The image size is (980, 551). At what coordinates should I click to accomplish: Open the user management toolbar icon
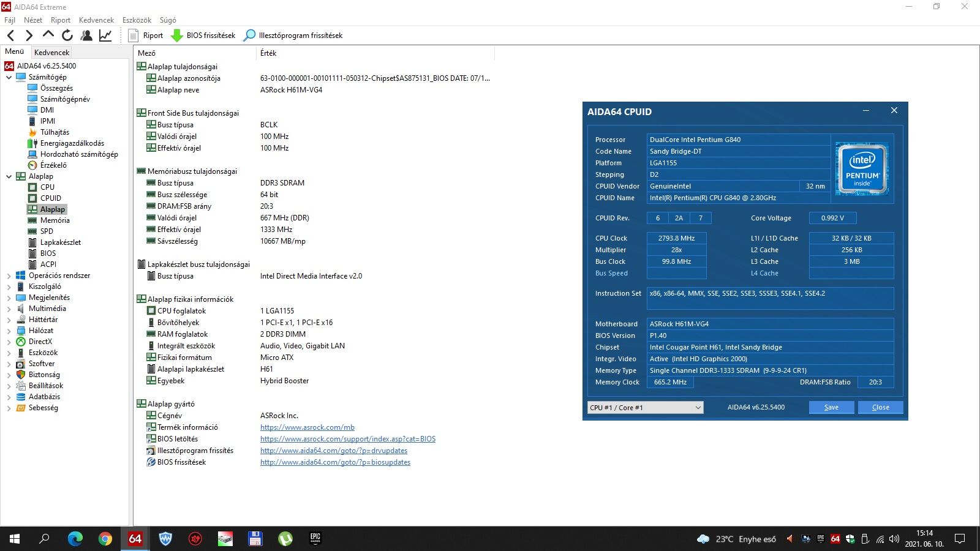tap(86, 36)
